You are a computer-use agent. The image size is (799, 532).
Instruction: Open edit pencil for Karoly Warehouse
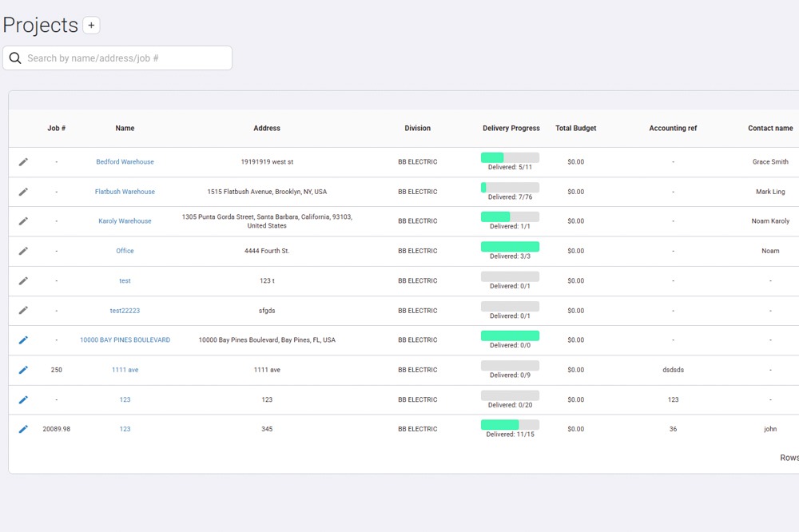(x=23, y=221)
